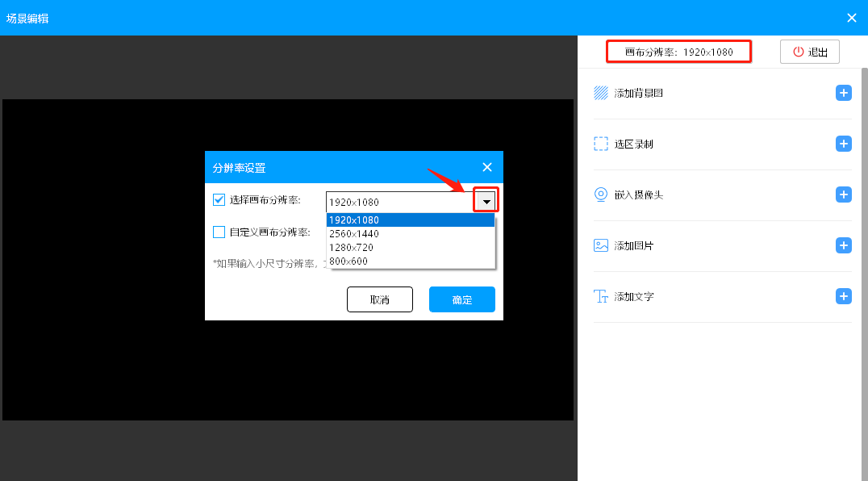Close the 分辨率设置 dialog
The image size is (868, 481).
(x=487, y=167)
